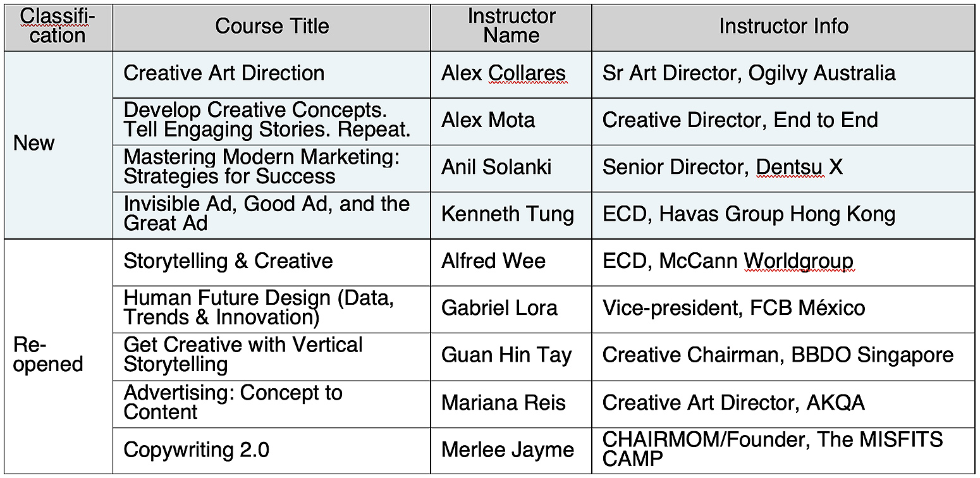Click the Classification header cell
This screenshot has width=980, height=478.
58,27
